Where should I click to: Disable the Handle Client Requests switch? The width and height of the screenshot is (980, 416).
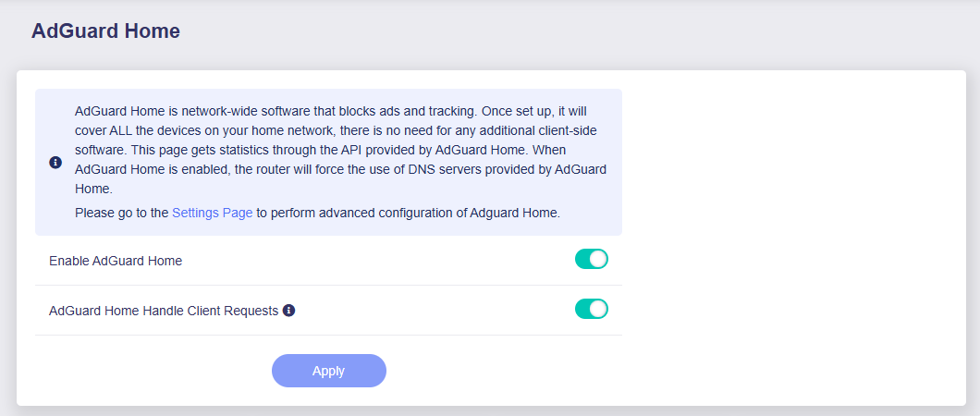pos(591,309)
